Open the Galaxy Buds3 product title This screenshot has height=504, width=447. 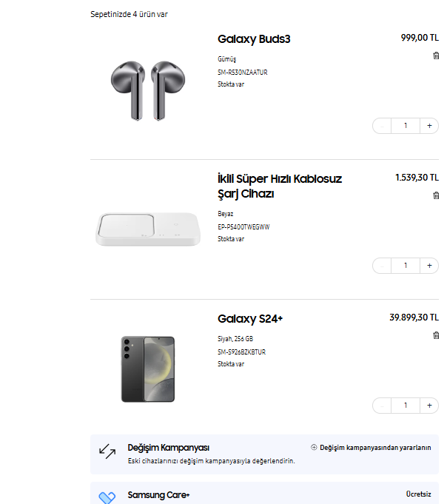coord(254,38)
